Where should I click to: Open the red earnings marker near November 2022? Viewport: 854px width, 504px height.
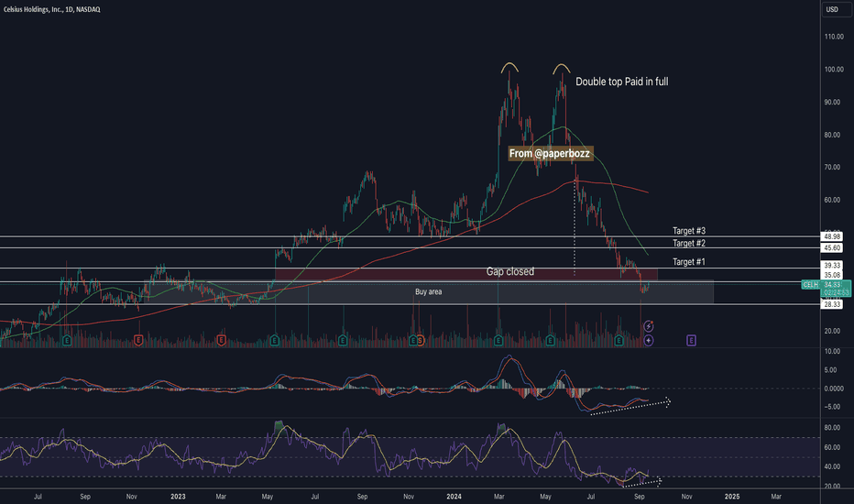[x=138, y=341]
